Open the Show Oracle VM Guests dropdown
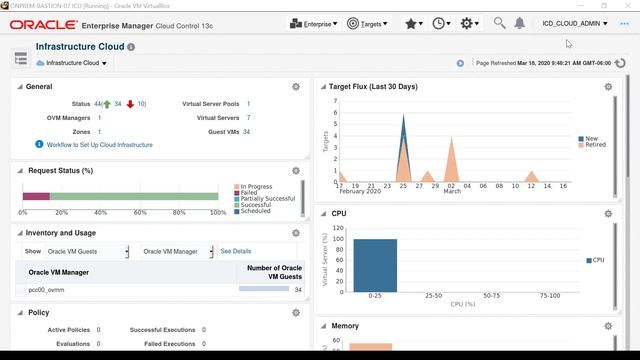Screen dimensions: 640x360 (x=88, y=251)
